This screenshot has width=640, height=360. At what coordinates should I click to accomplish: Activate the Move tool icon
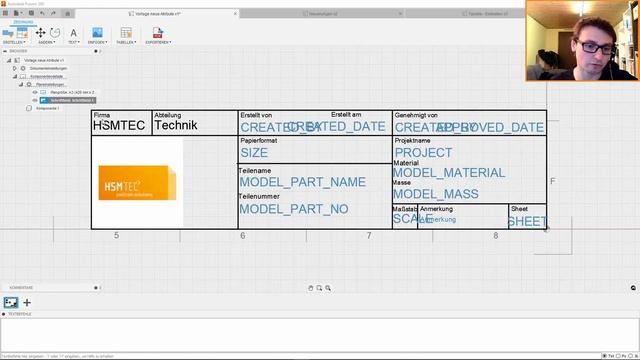pos(40,33)
